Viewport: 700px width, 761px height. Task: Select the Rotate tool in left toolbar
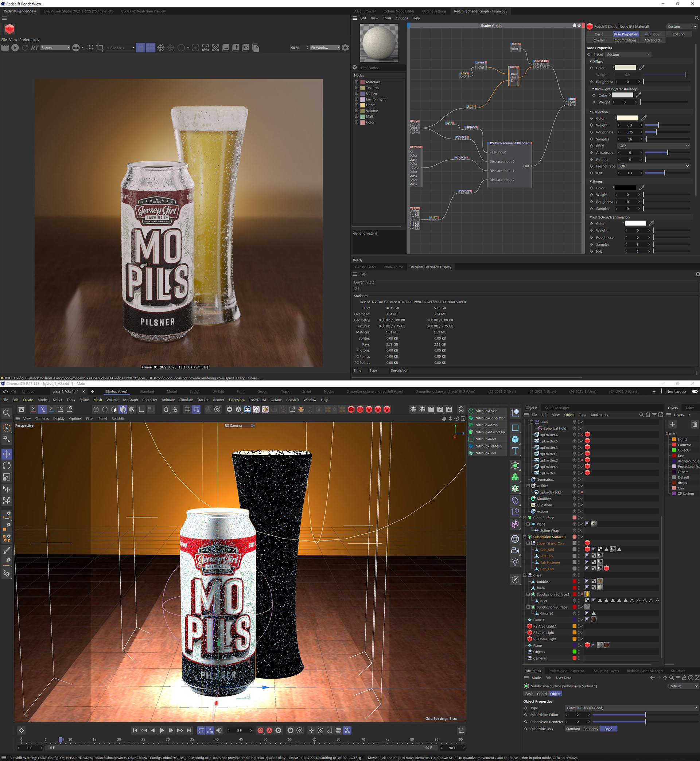pos(7,465)
